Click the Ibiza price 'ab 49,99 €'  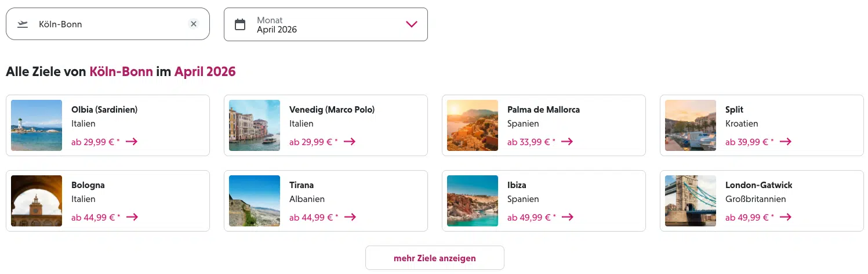pos(528,218)
